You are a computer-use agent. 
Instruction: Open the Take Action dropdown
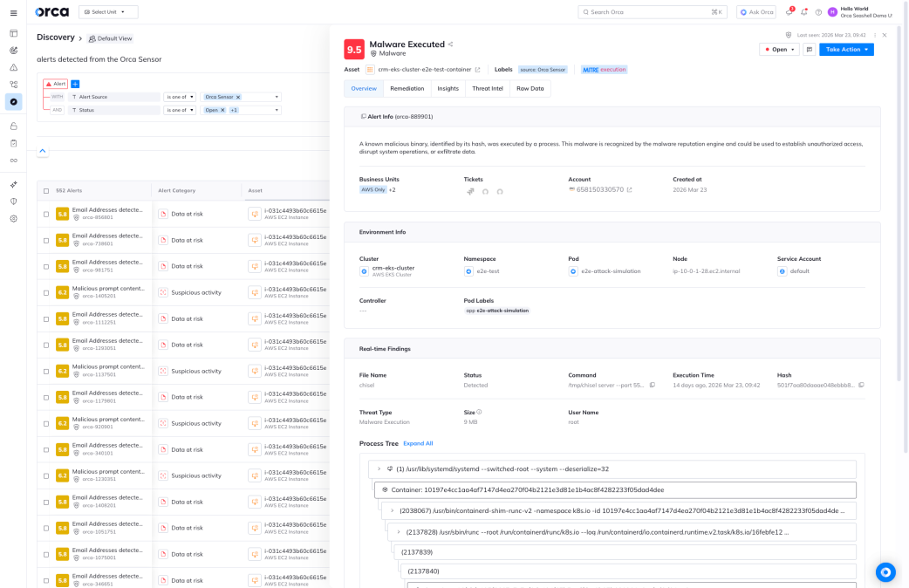846,49
